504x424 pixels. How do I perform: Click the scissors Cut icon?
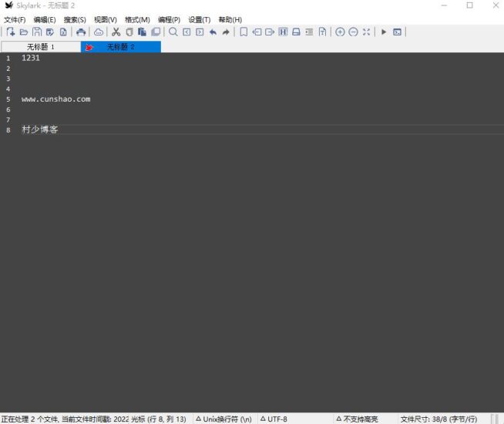pyautogui.click(x=116, y=32)
